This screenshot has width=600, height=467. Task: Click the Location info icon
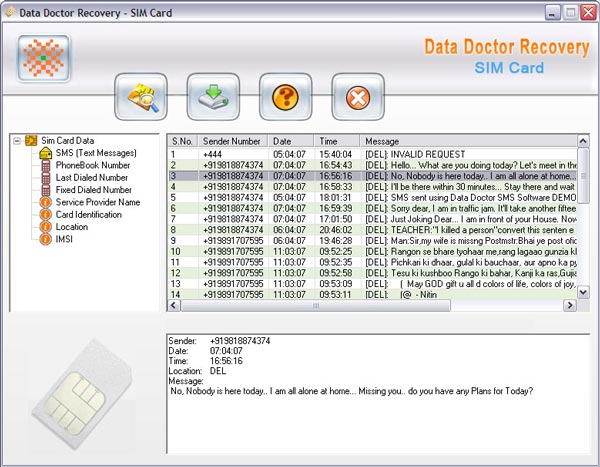click(x=46, y=227)
